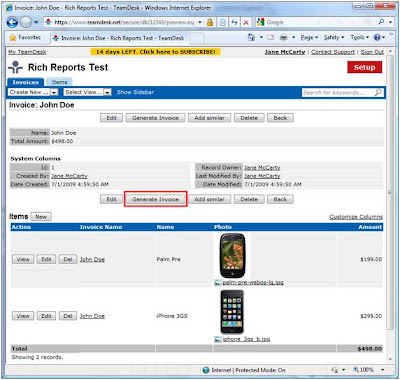Viewport: 400px width, 380px height.
Task: Switch to the Items tab
Action: 59,82
